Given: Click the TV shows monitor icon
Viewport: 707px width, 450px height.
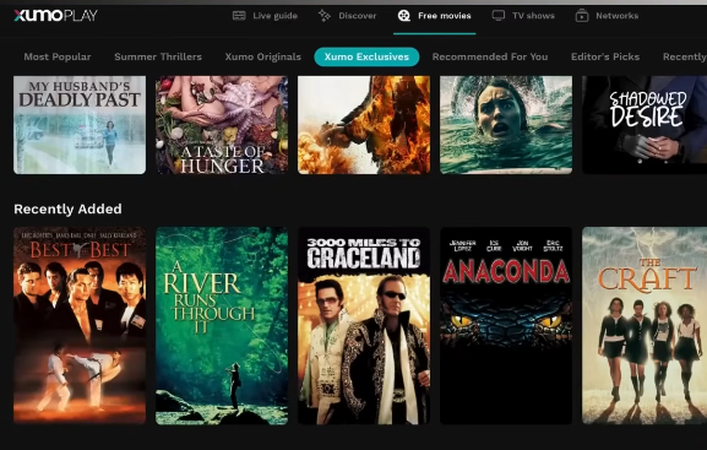Looking at the screenshot, I should (x=498, y=16).
